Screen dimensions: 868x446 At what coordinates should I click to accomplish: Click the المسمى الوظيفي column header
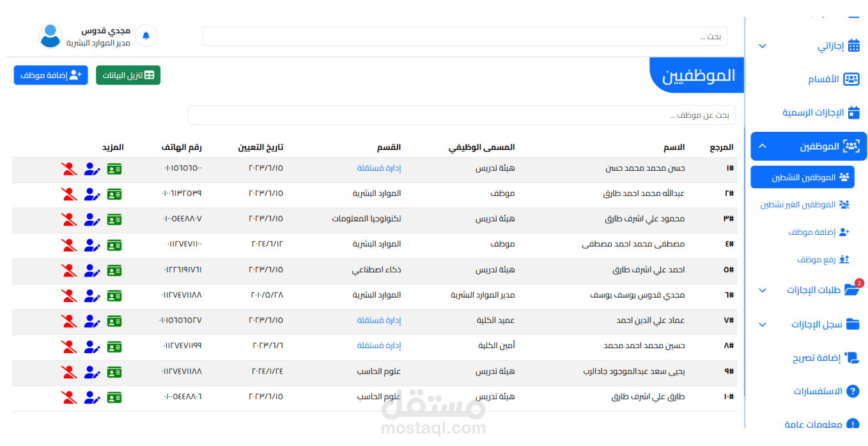(481, 147)
